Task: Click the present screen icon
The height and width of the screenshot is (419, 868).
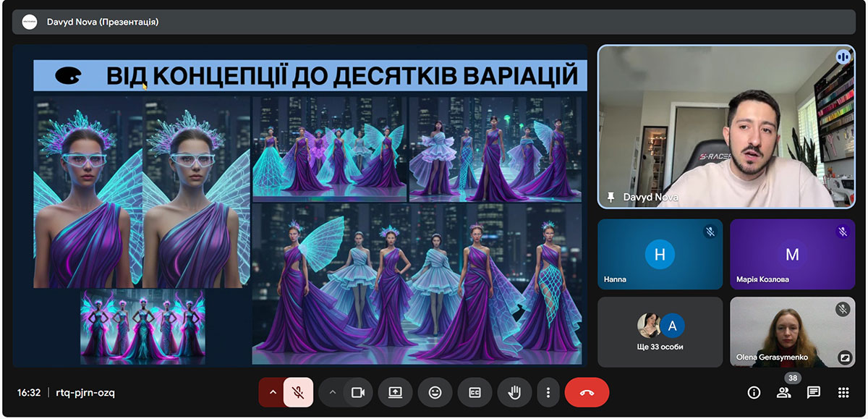Action: click(x=395, y=392)
